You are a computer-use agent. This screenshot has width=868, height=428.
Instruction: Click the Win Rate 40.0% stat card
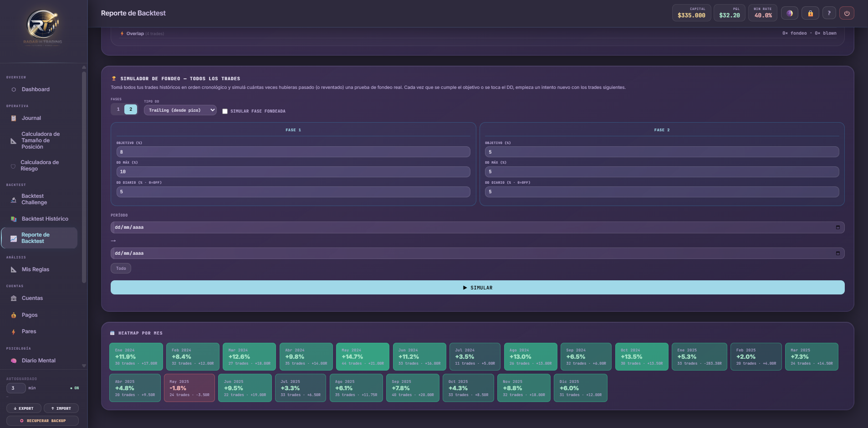[763, 13]
